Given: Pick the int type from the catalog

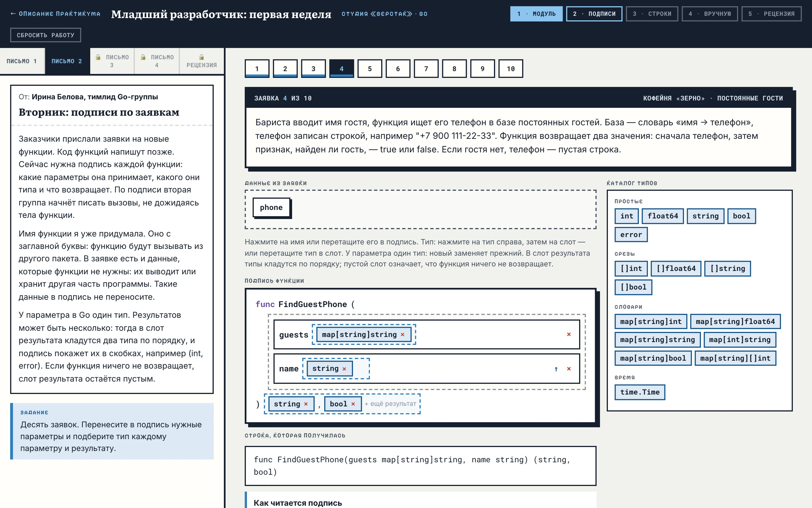Looking at the screenshot, I should [x=627, y=216].
